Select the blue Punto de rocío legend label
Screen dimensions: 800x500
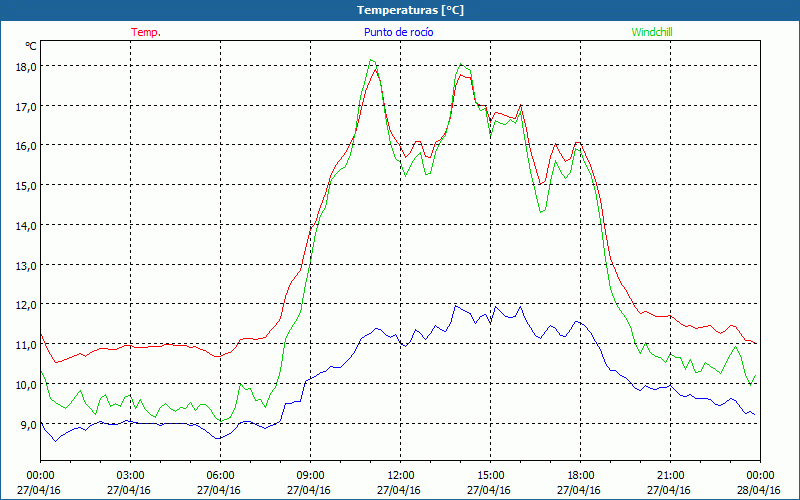pos(398,32)
